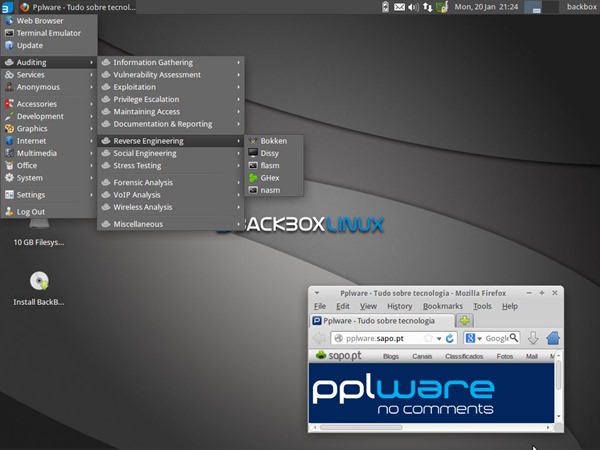Open Firefox Edit menu
Image resolution: width=600 pixels, height=450 pixels.
343,306
